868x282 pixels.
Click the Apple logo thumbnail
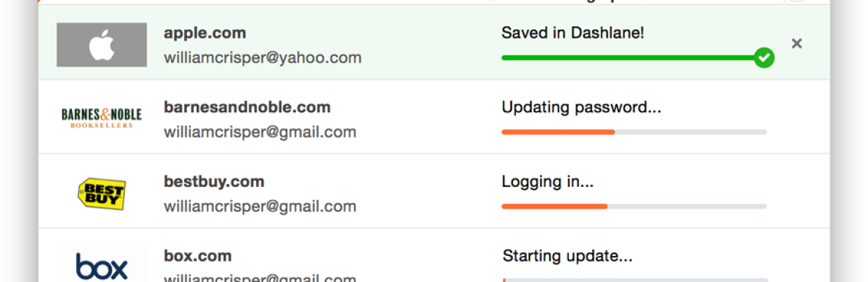(x=102, y=45)
